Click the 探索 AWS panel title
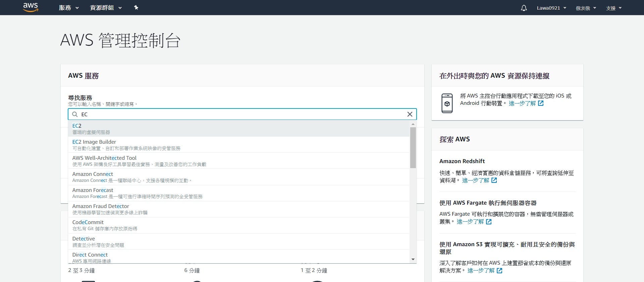Viewport: 644px width, 282px height. pyautogui.click(x=454, y=139)
